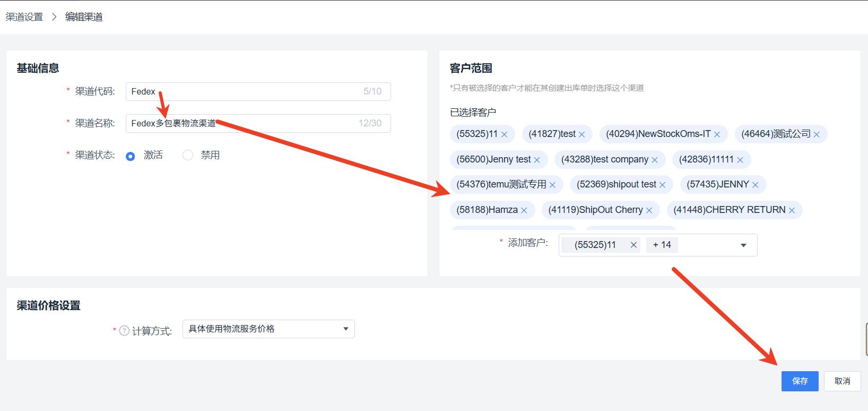
Task: Remove customer tag (55325)11
Action: coord(504,134)
